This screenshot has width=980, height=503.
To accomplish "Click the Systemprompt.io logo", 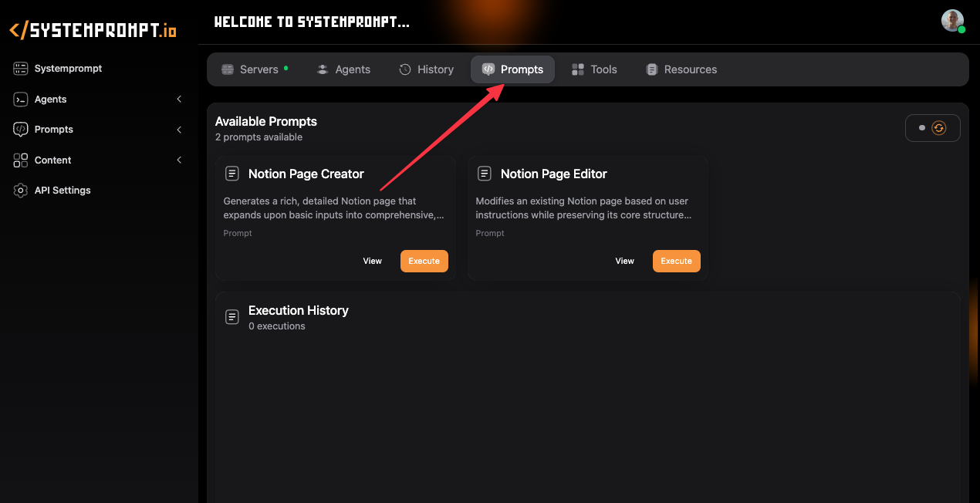I will 93,30.
